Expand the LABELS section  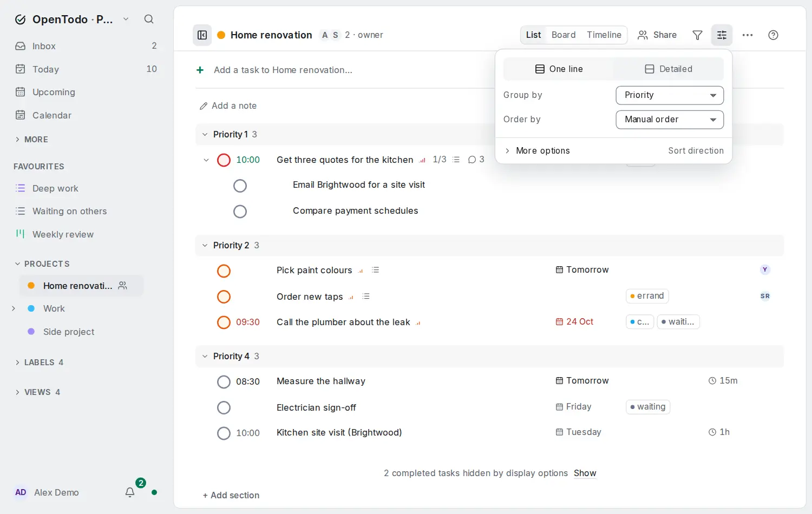pos(39,363)
